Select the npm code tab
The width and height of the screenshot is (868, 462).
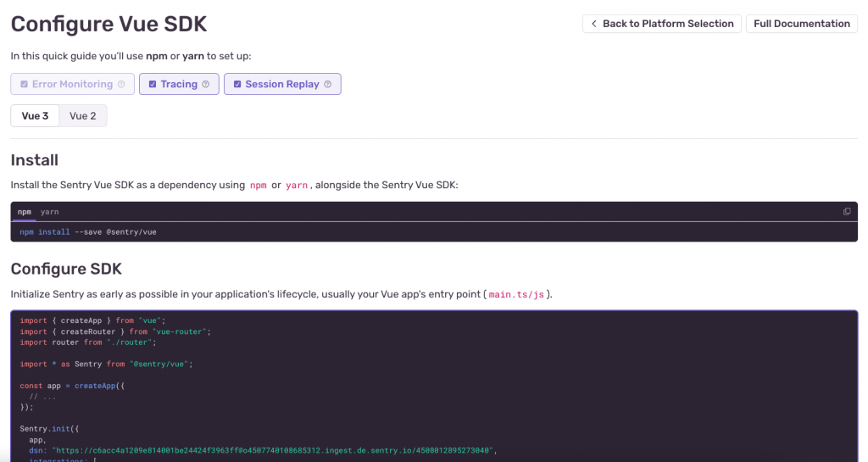pyautogui.click(x=25, y=212)
